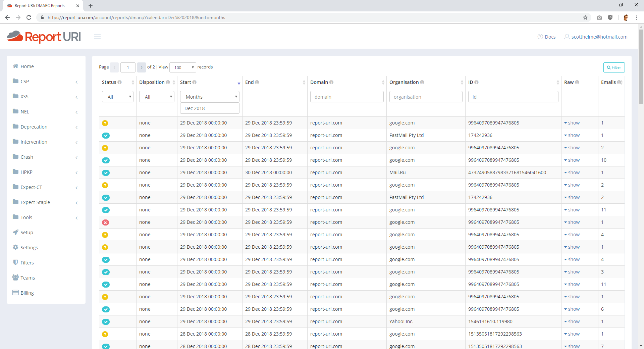Viewport: 644px width, 349px height.
Task: Bookmark this page with the star icon
Action: click(585, 17)
